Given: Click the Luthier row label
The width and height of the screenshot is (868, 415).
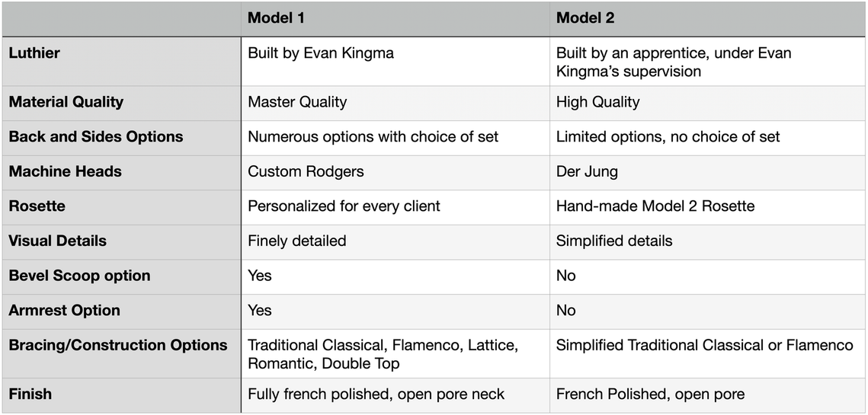Looking at the screenshot, I should 34,53.
